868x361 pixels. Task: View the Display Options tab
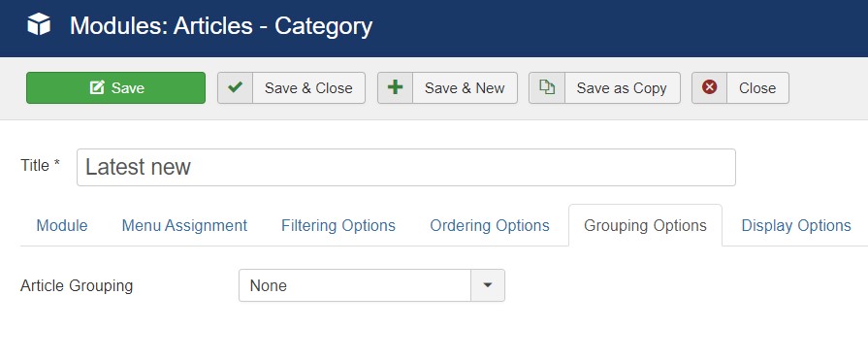[x=796, y=226]
